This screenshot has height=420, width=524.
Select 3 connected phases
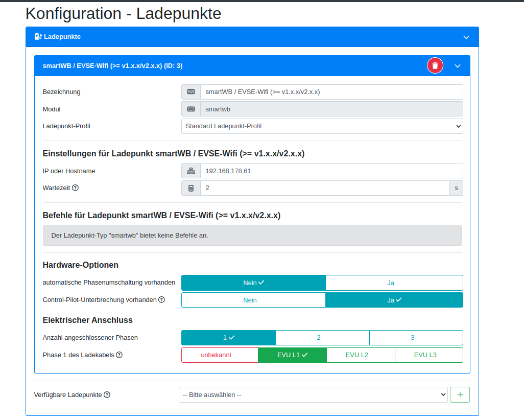416,338
